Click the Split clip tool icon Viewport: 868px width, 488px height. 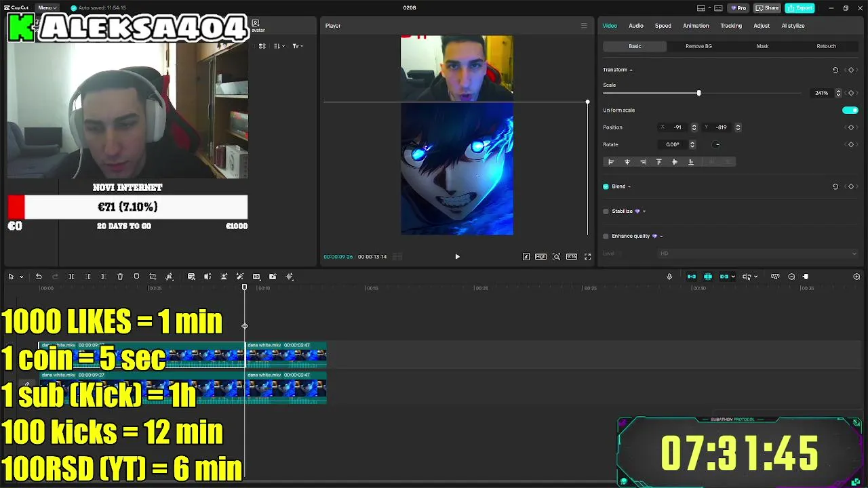pyautogui.click(x=71, y=277)
